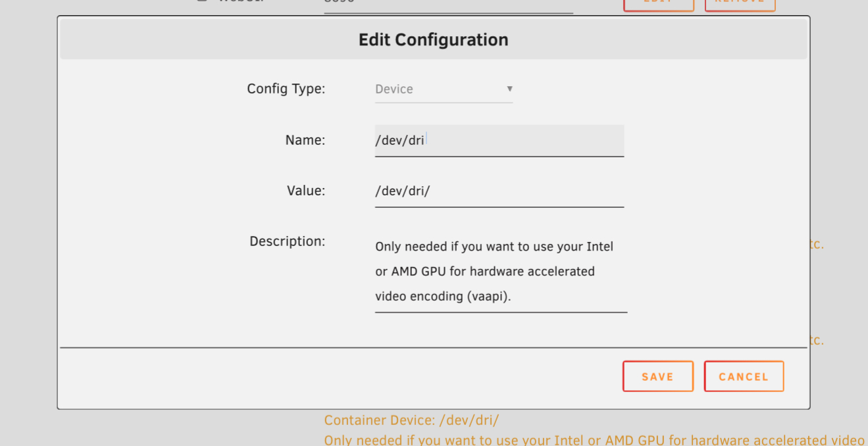Click the Value field with /dev/dri/
Screen dimensions: 868x446
499,191
